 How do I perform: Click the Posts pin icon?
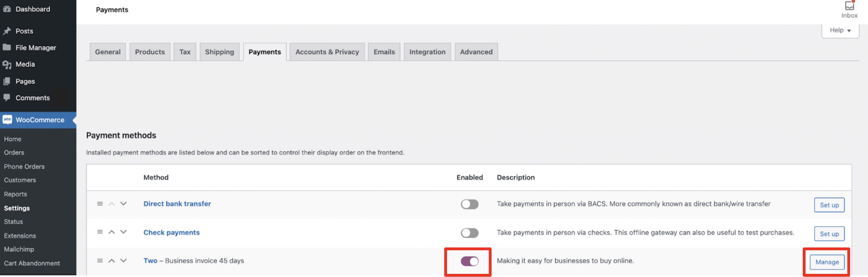point(7,31)
